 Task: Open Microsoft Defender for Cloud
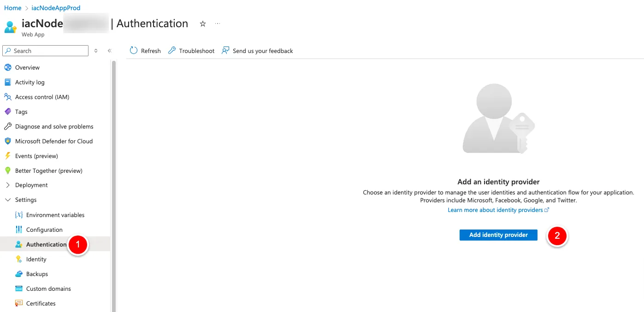[53, 141]
